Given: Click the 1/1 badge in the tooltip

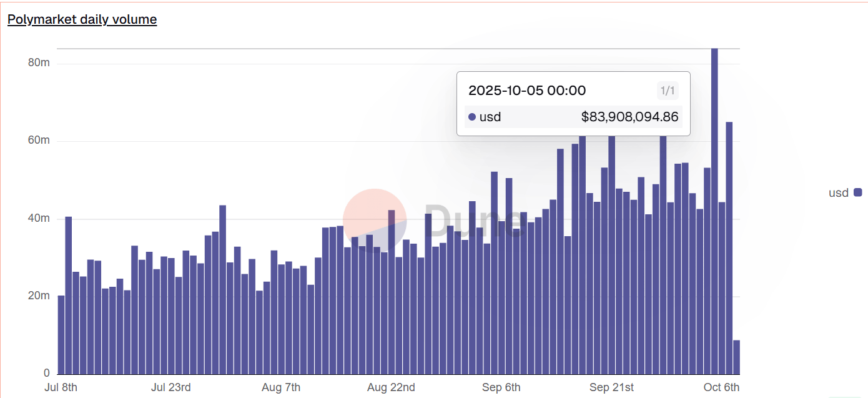Looking at the screenshot, I should tap(667, 91).
